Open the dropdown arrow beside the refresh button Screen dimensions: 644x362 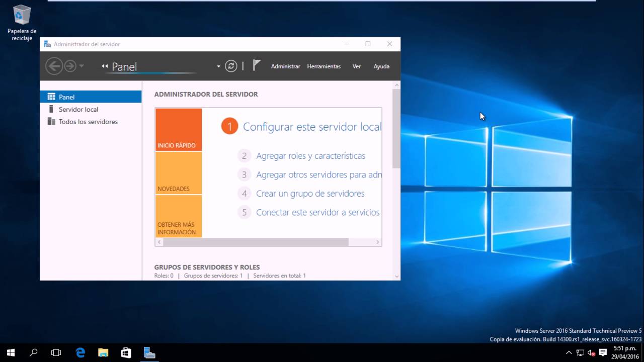coord(218,66)
